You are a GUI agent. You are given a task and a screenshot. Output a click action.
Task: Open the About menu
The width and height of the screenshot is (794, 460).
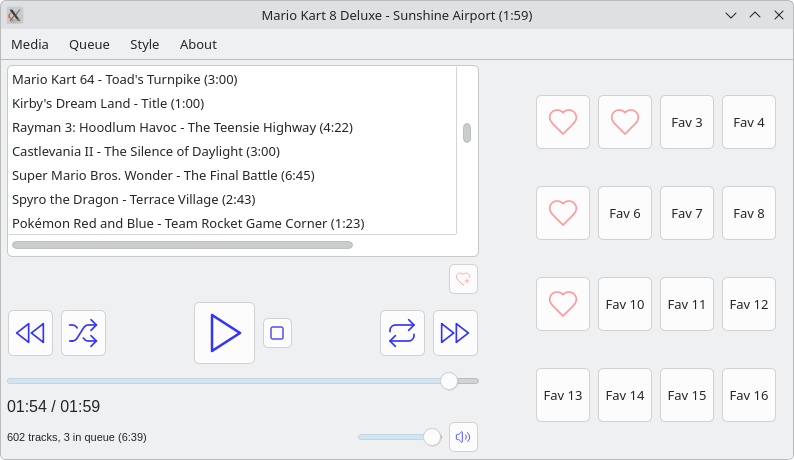[198, 44]
